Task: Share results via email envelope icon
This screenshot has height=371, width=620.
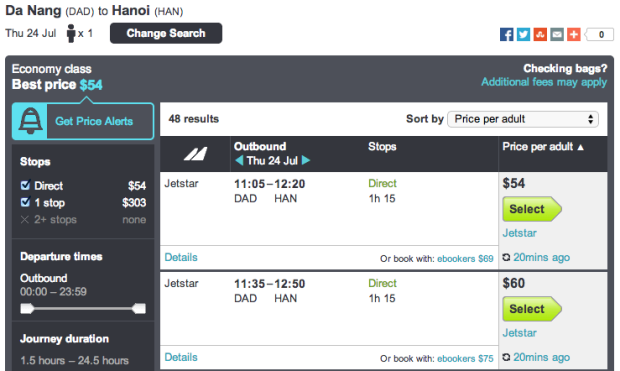Action: [557, 34]
